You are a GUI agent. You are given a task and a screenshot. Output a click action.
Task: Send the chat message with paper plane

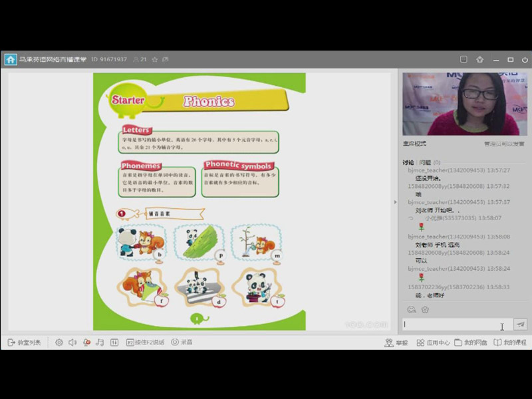(x=521, y=325)
